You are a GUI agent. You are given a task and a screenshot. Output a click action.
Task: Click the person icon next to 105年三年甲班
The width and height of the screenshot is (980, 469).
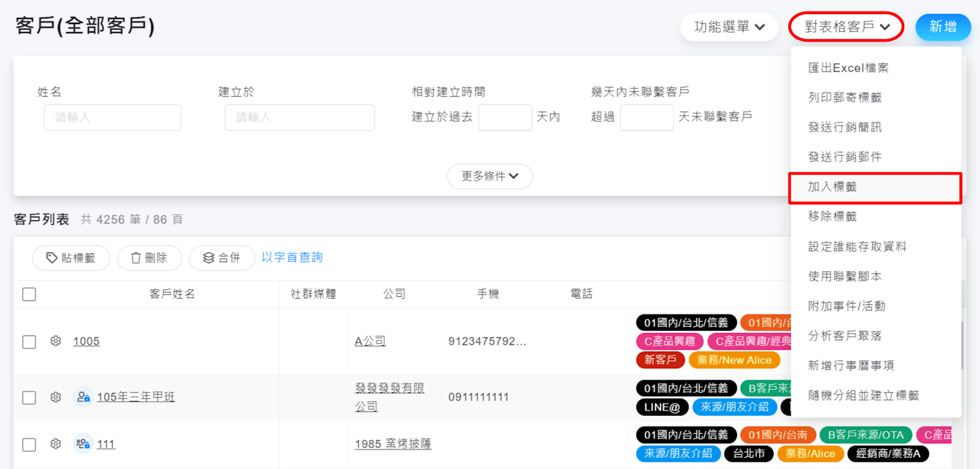[x=83, y=397]
